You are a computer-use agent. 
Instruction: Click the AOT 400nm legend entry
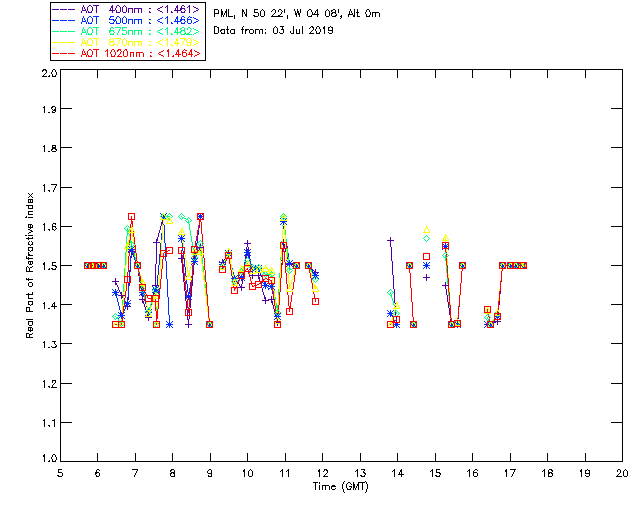pyautogui.click(x=127, y=9)
